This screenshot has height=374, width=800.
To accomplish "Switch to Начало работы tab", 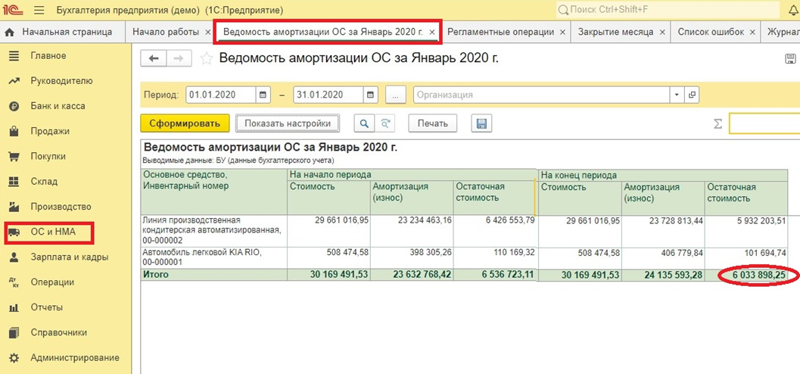I will coord(166,32).
